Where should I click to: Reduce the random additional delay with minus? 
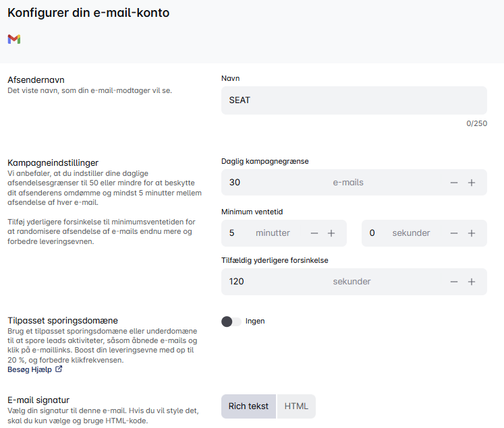click(x=454, y=282)
